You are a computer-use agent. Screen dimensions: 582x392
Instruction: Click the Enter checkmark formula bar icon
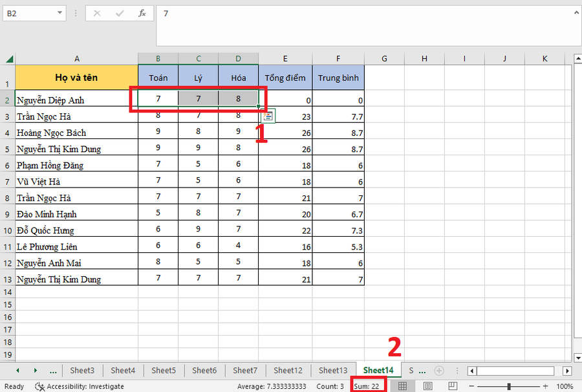[120, 14]
